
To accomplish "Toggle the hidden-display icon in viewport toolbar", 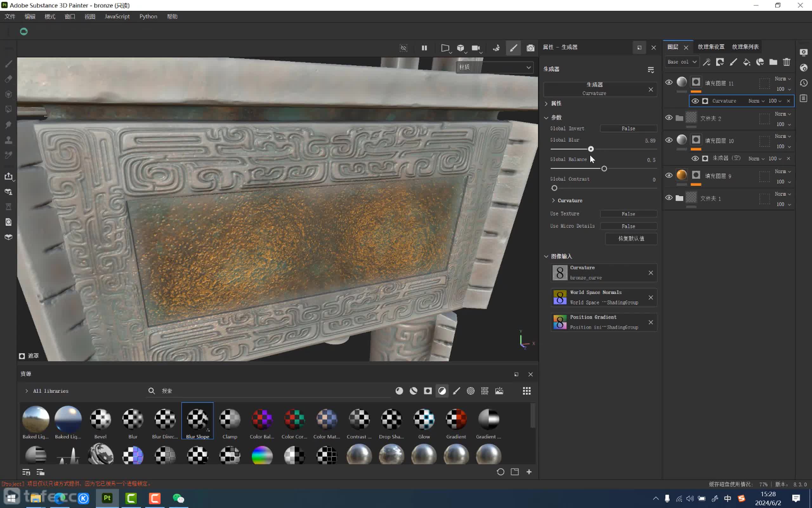I will (x=404, y=48).
